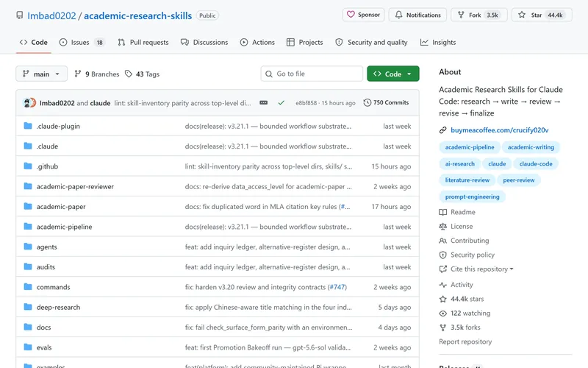Click the Activity pulse icon

point(443,285)
